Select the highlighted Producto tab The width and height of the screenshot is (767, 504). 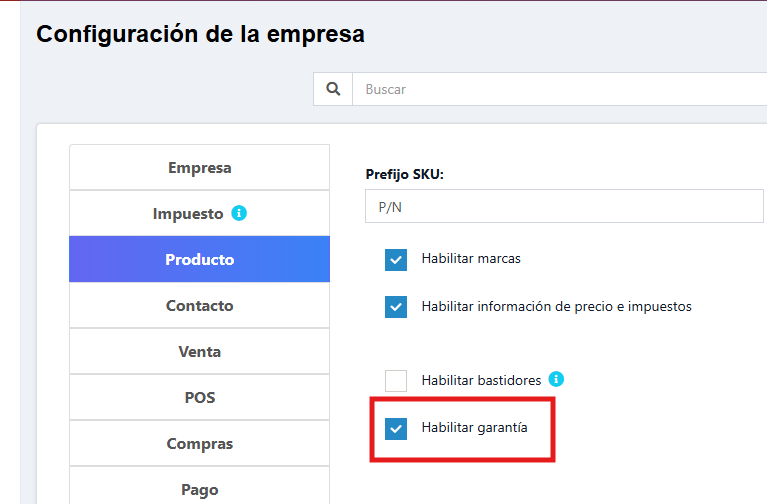(199, 260)
